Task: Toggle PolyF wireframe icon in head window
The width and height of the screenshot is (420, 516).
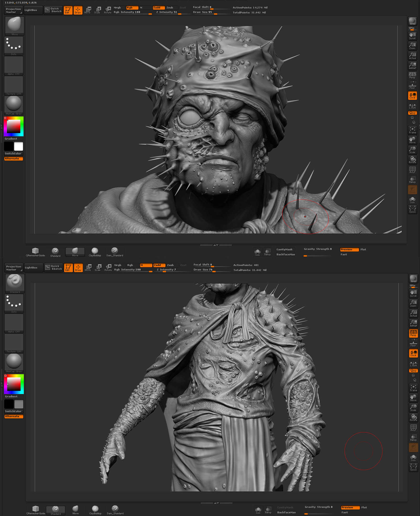Action: [412, 170]
